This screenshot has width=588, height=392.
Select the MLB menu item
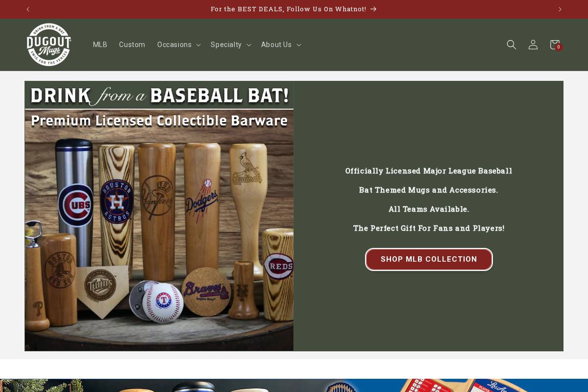pos(100,45)
